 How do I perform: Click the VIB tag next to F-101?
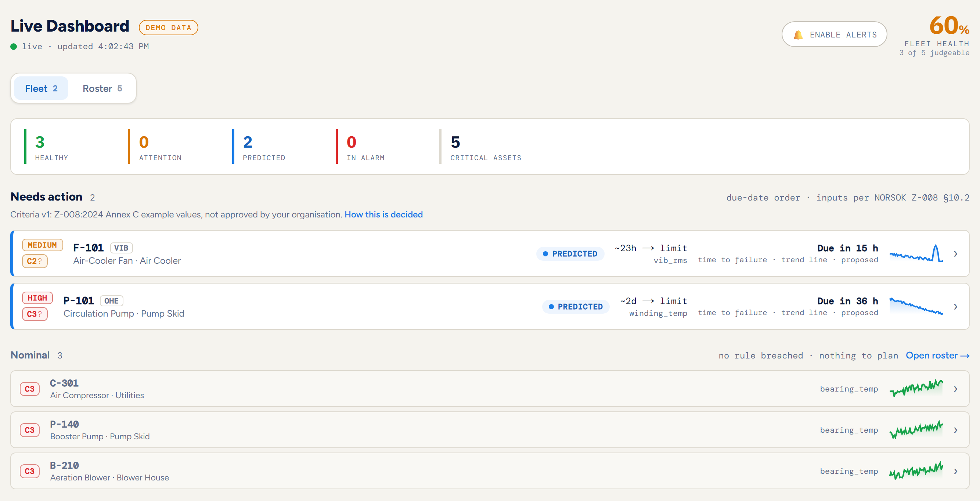click(x=121, y=248)
